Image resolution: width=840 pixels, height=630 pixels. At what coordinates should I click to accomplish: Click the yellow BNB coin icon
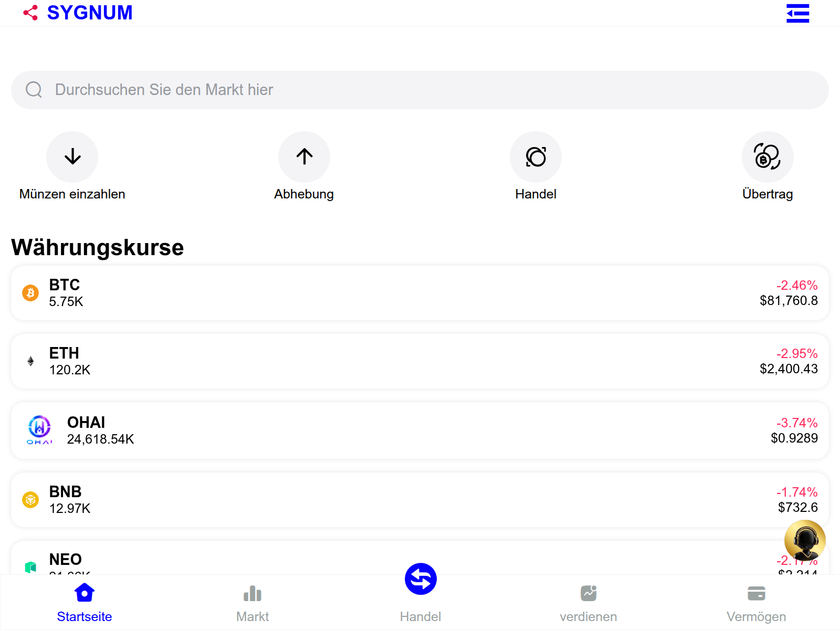point(30,500)
